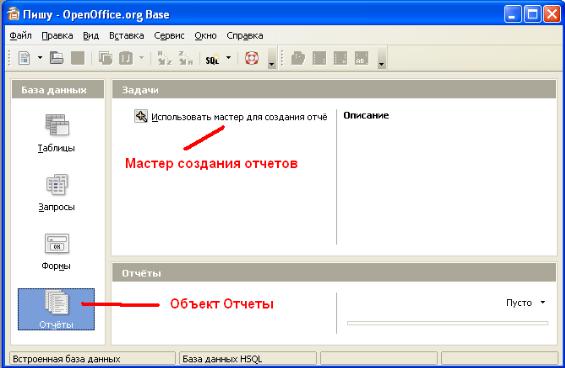The height and width of the screenshot is (368, 565).
Task: Click the 'Встроенная база данных' status bar field
Action: [x=92, y=359]
